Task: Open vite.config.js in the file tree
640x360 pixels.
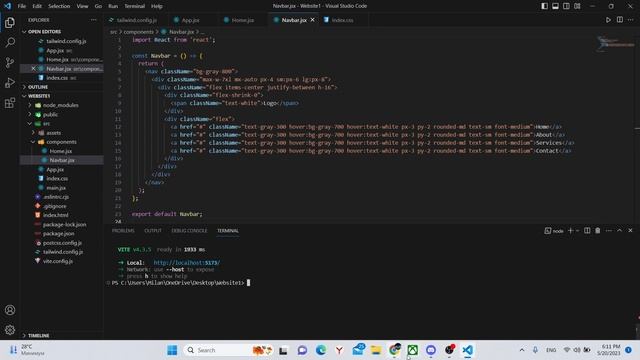Action: [x=61, y=261]
